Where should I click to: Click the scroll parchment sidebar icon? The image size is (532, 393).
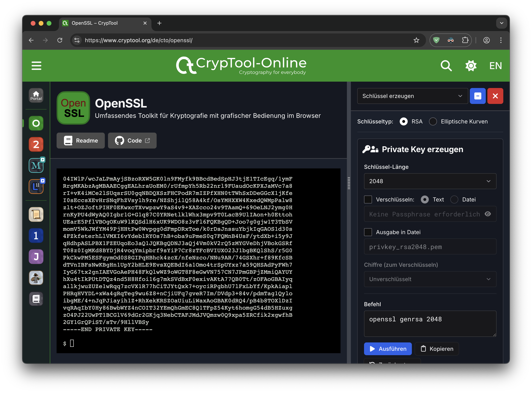(36, 214)
